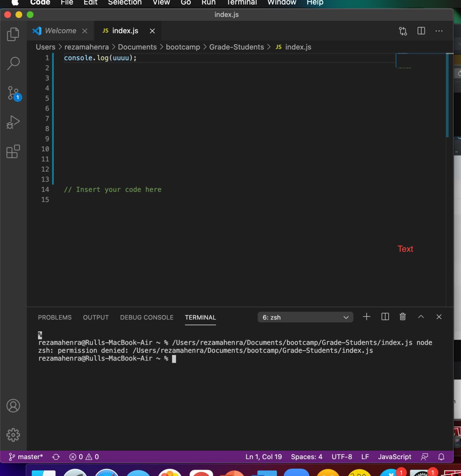This screenshot has width=461, height=476.
Task: Open the Code application menu
Action: 40,2
